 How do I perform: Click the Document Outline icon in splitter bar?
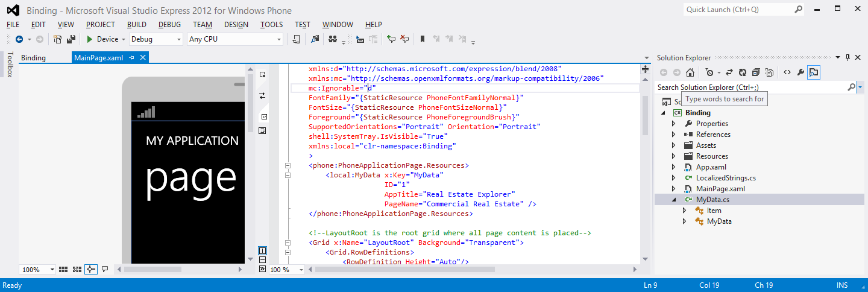point(263,130)
